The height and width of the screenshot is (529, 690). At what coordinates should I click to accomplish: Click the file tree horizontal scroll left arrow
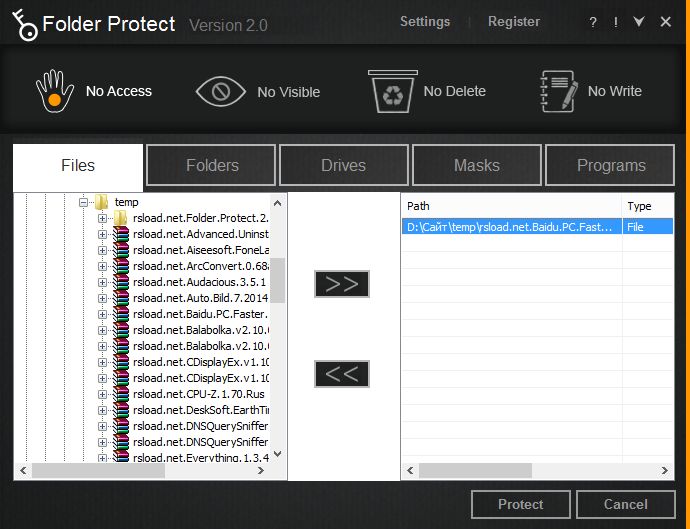23,470
